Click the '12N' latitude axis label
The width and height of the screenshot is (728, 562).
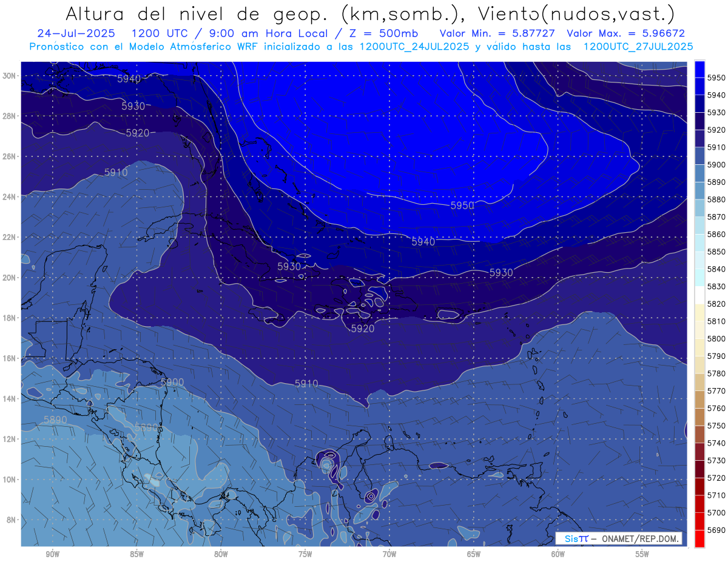pyautogui.click(x=8, y=438)
